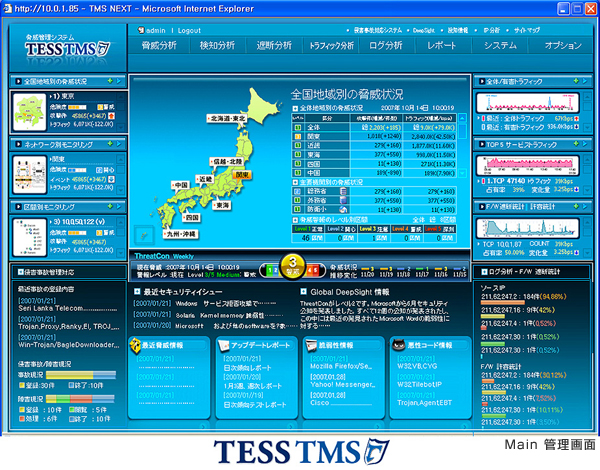Click the Okinawa inset map thumbnail
Viewport: 600px width, 470px height.
tap(144, 235)
